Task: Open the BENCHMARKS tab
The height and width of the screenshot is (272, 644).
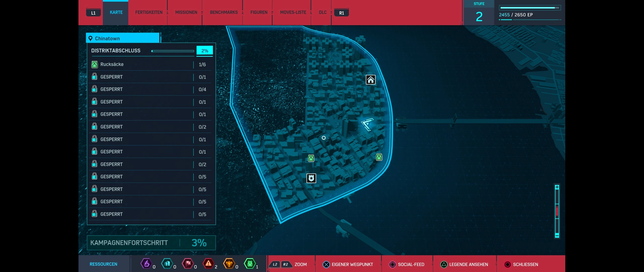Action: pyautogui.click(x=224, y=12)
